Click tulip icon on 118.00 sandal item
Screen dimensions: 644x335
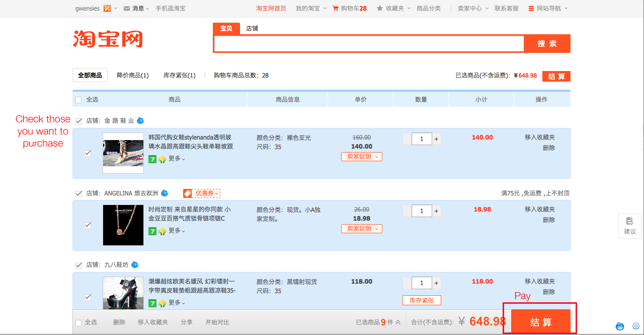pyautogui.click(x=163, y=303)
